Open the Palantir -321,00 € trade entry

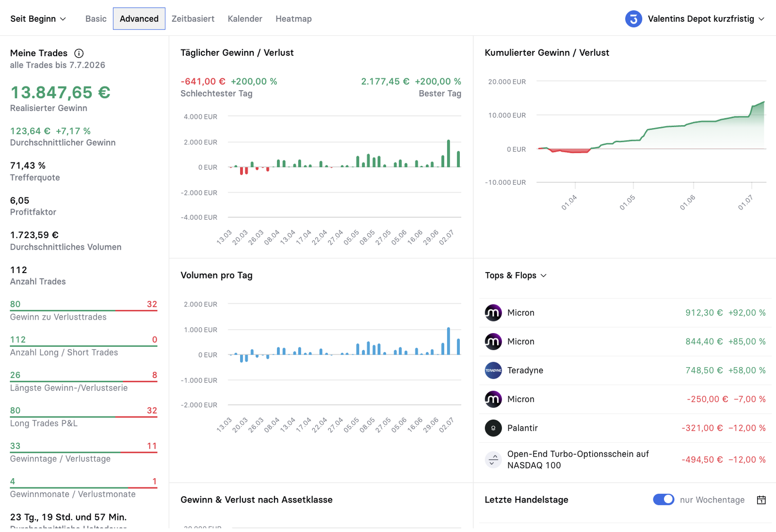tap(625, 428)
